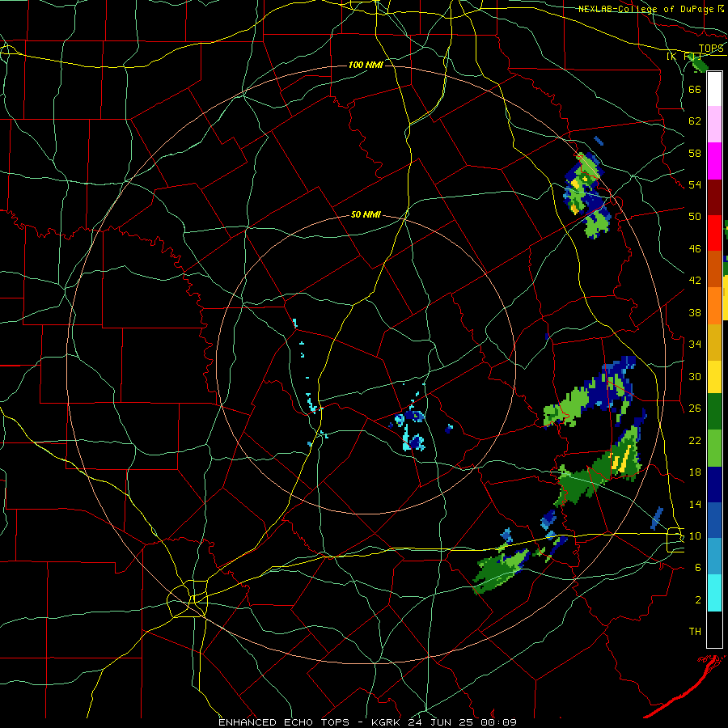Click the '42' legend value
Viewport: 728px width, 728px height.
695,281
